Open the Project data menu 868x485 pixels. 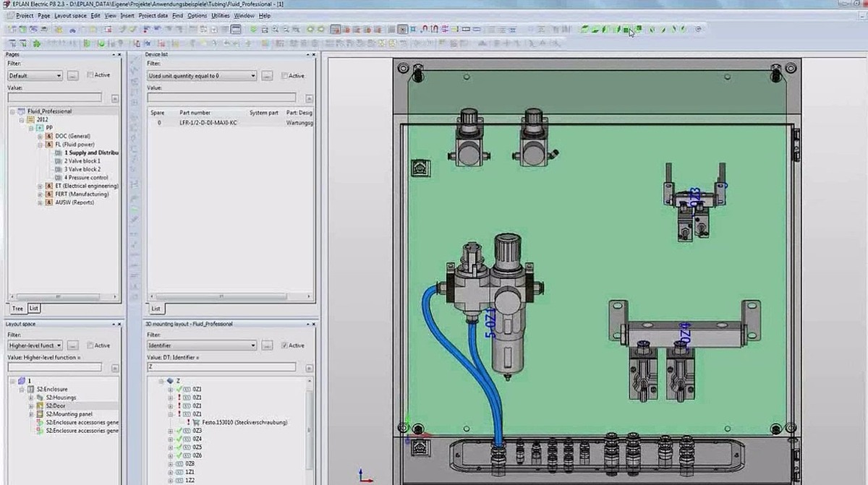153,15
